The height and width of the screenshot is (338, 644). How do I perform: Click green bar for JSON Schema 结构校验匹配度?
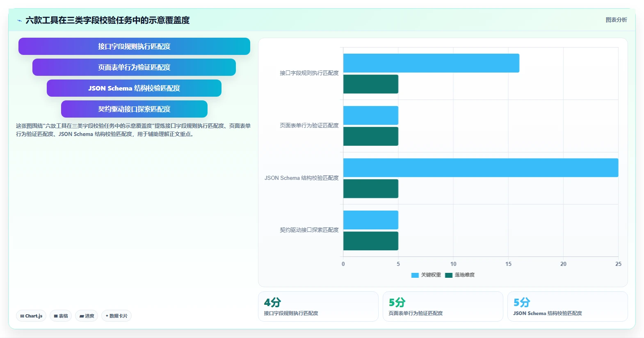tap(371, 189)
